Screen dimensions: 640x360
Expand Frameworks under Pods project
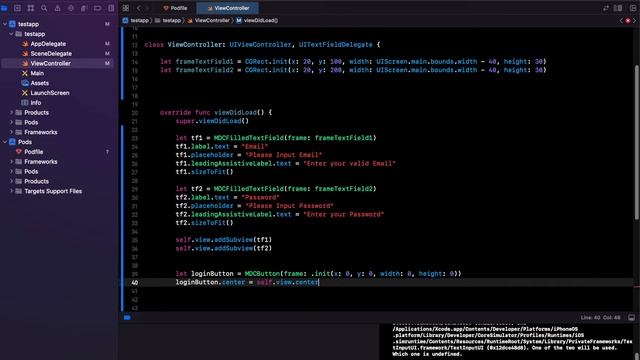(x=11, y=162)
